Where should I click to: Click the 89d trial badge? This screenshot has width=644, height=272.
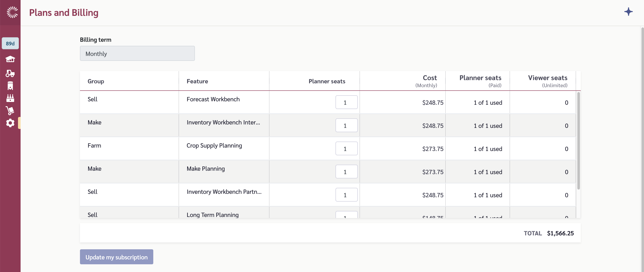pos(10,43)
